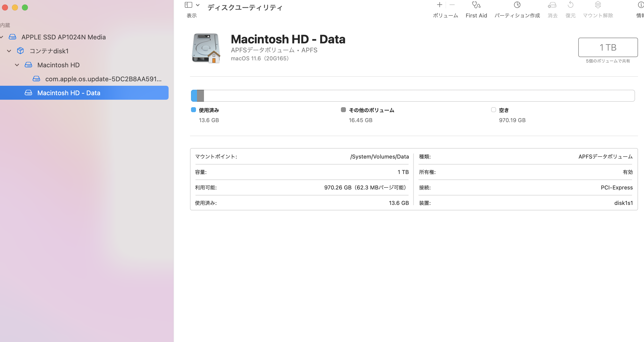Image resolution: width=644 pixels, height=342 pixels.
Task: Click the 1 TB capacity box
Action: coord(608,47)
